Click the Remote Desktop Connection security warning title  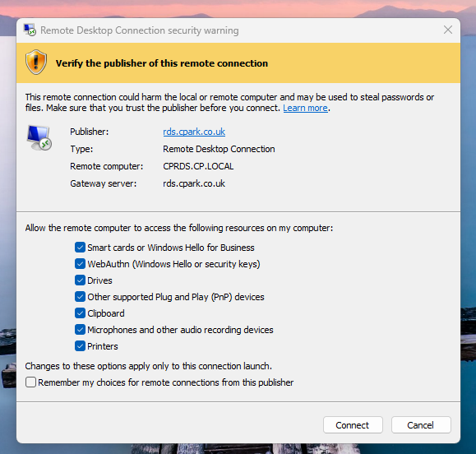point(140,30)
